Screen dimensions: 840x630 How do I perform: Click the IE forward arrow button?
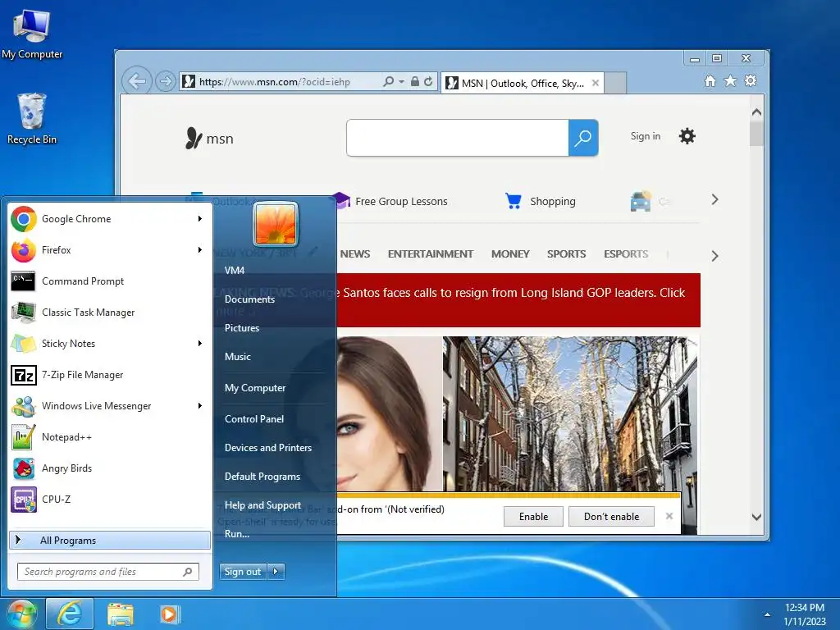166,81
